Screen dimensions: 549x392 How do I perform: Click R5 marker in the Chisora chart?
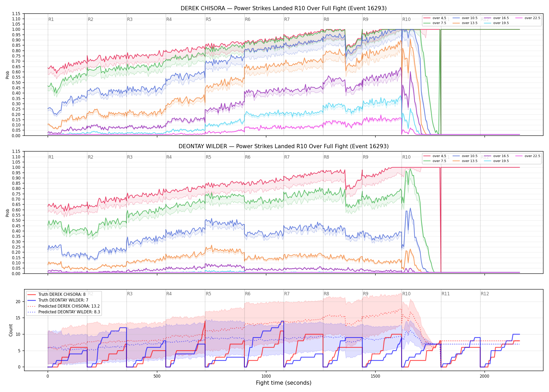(208, 19)
